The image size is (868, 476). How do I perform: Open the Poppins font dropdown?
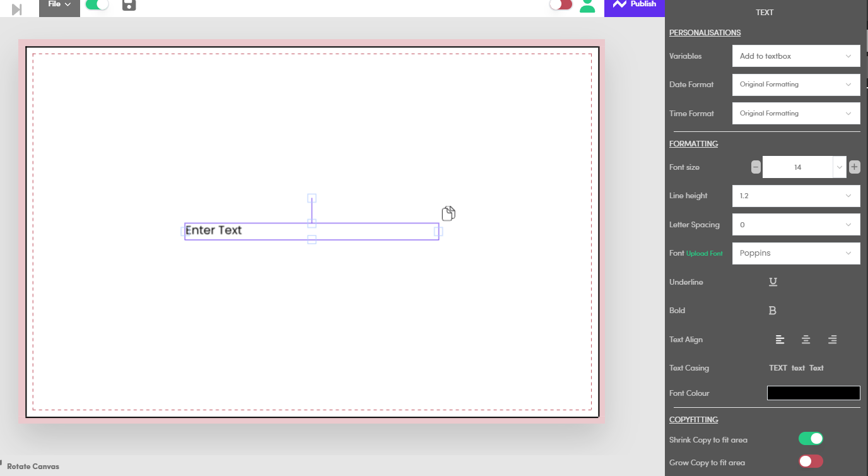(795, 253)
